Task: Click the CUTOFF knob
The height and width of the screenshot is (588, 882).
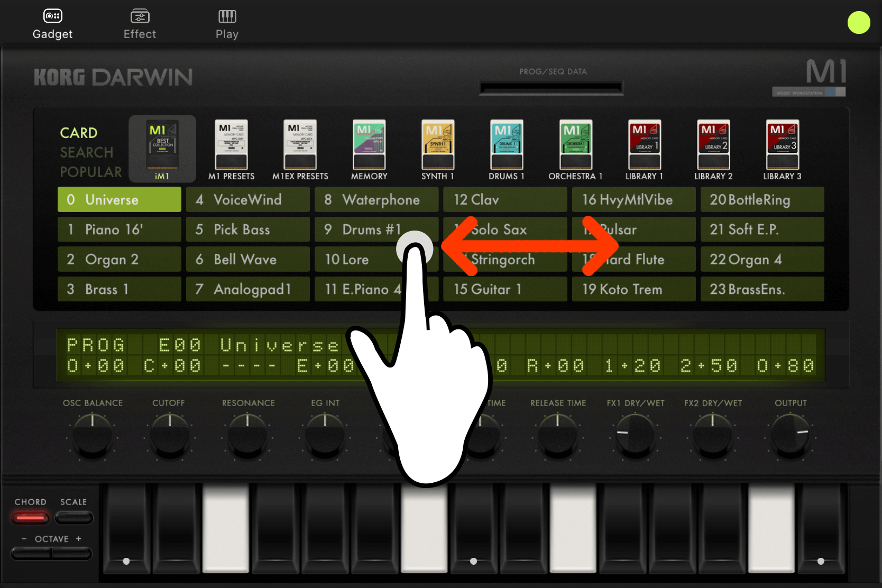Action: coord(170,436)
